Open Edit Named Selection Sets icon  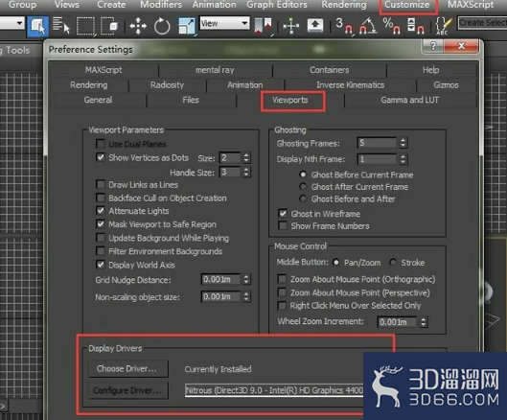click(x=443, y=26)
